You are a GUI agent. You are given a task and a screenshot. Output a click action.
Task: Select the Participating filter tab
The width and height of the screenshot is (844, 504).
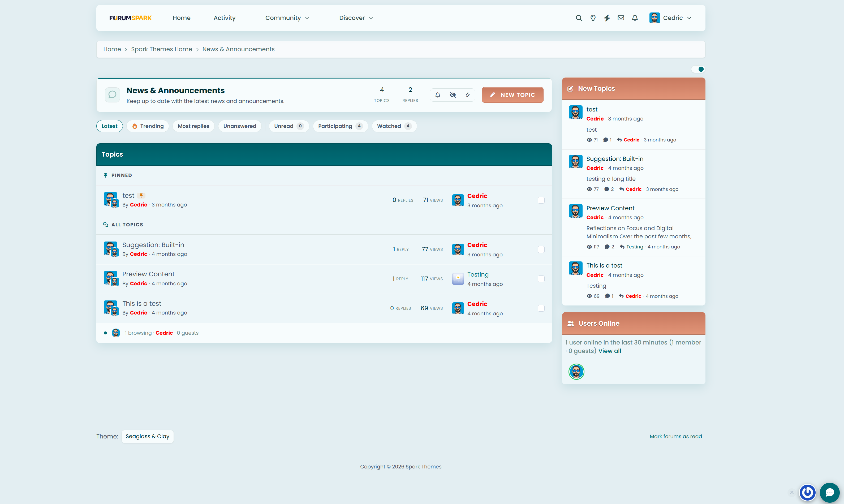[340, 126]
